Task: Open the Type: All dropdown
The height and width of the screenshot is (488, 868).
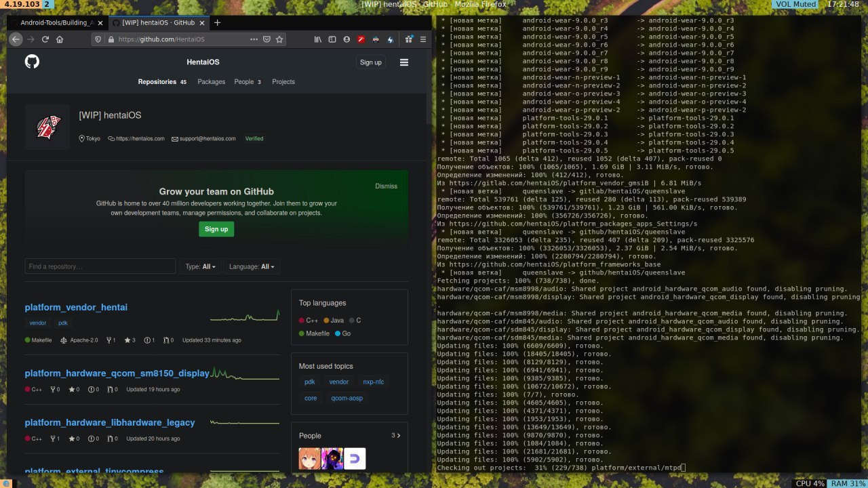Action: (201, 266)
